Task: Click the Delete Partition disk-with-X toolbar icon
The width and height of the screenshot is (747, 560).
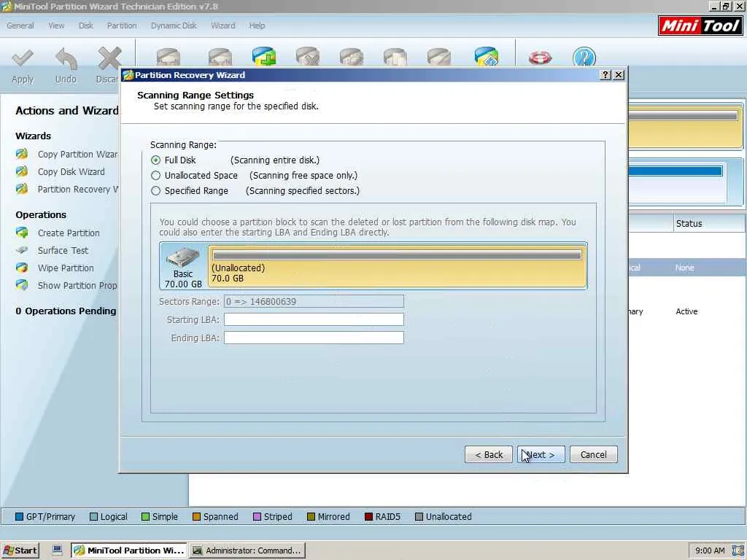Action: (x=308, y=57)
